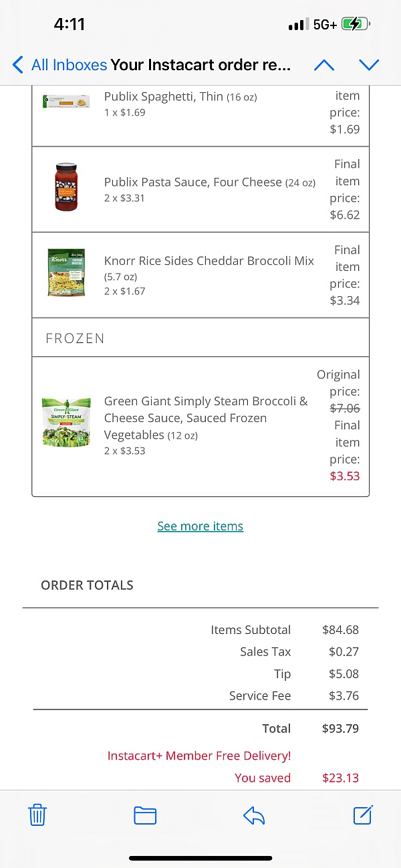Tap the email subject Your Instacart order
The image size is (401, 868).
pyautogui.click(x=200, y=65)
